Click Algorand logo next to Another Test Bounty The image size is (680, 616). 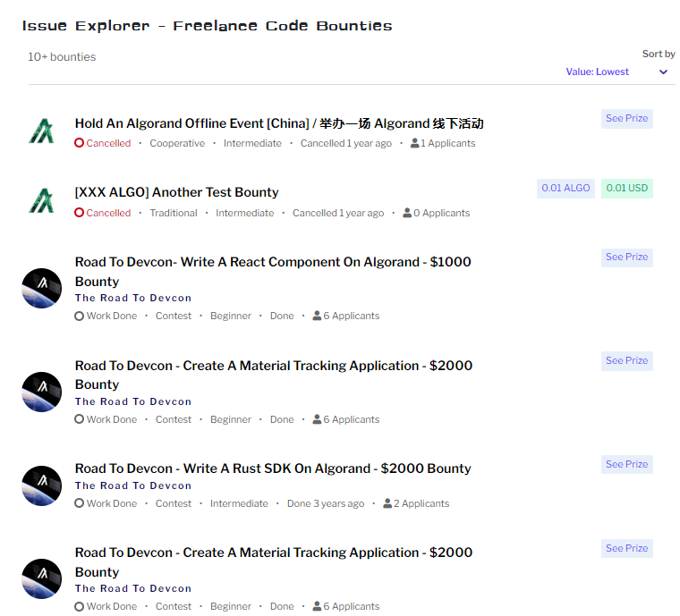[x=41, y=200]
